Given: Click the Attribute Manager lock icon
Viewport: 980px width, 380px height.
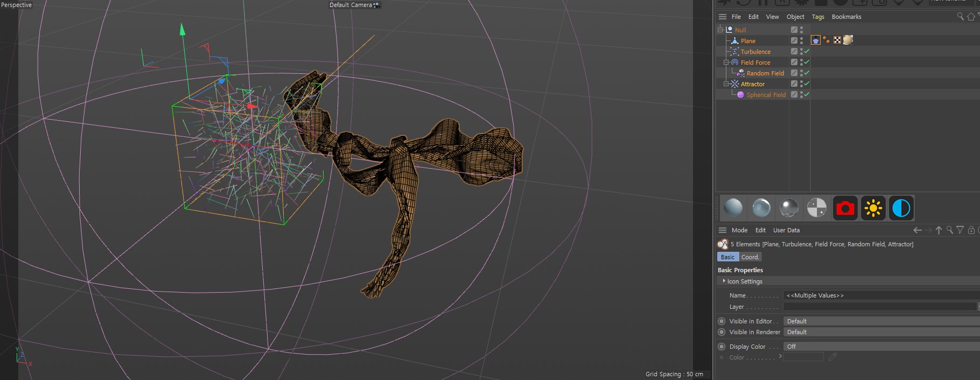Looking at the screenshot, I should pos(971,230).
